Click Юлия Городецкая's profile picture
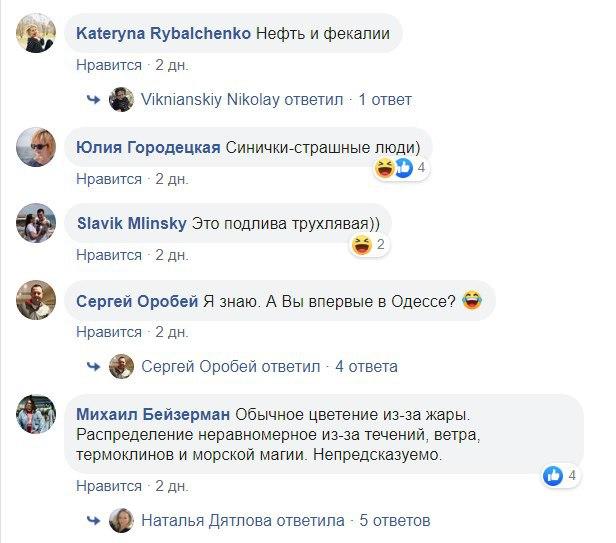Image resolution: width=616 pixels, height=543 pixels. (x=36, y=150)
